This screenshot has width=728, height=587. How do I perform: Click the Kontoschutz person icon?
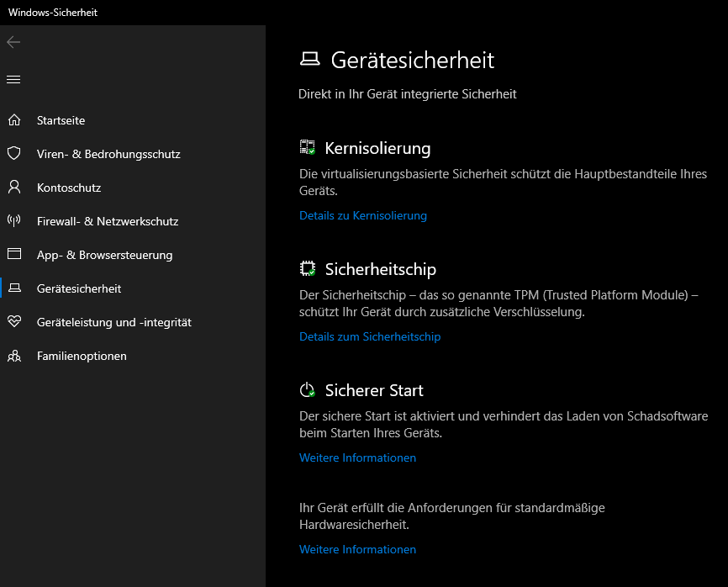13,188
